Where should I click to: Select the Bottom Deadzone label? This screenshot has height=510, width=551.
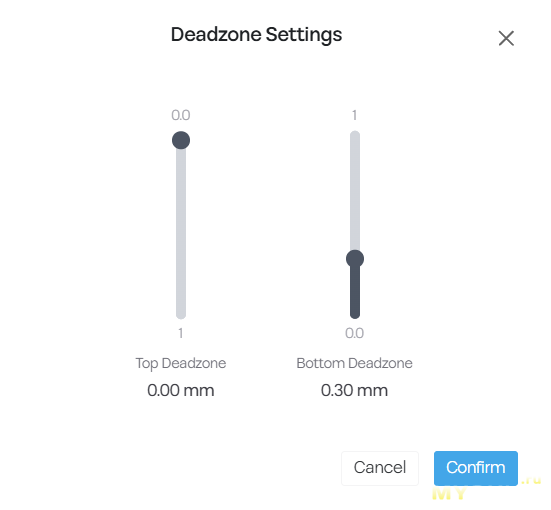pos(354,363)
